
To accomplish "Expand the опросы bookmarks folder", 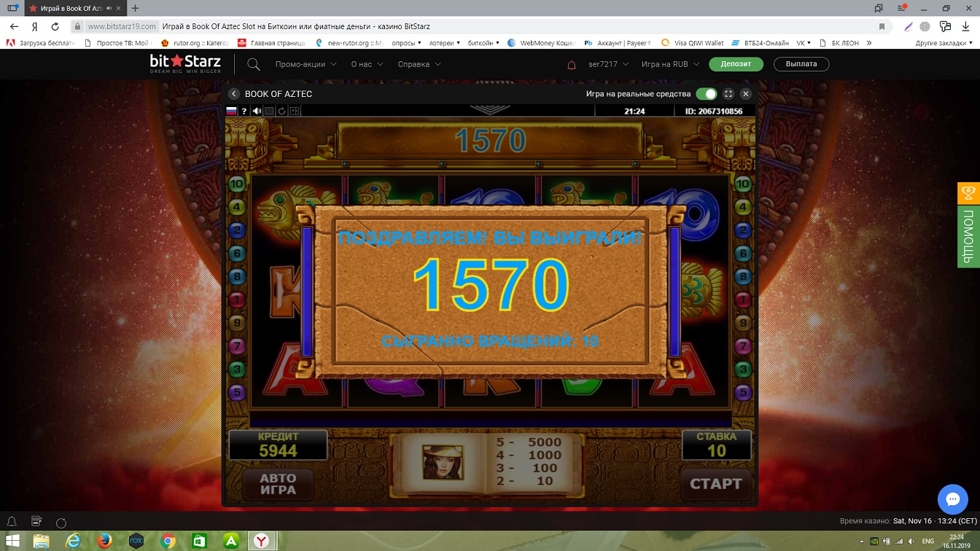I will tap(407, 43).
